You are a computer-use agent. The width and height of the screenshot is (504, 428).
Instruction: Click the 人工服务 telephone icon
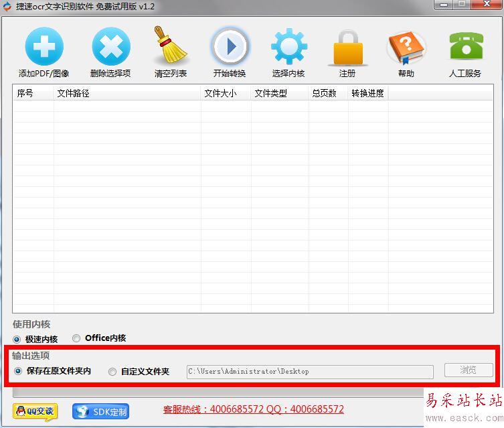click(466, 46)
